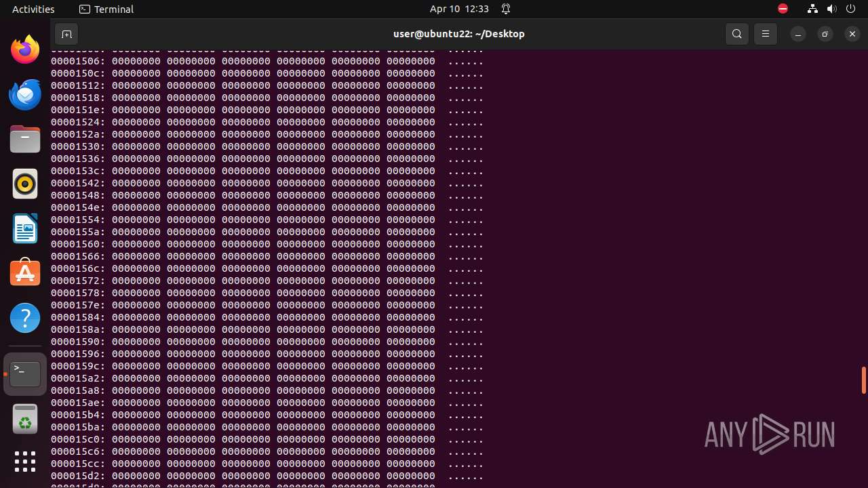Open Rhythmbox music player
The height and width of the screenshot is (488, 868).
(25, 184)
